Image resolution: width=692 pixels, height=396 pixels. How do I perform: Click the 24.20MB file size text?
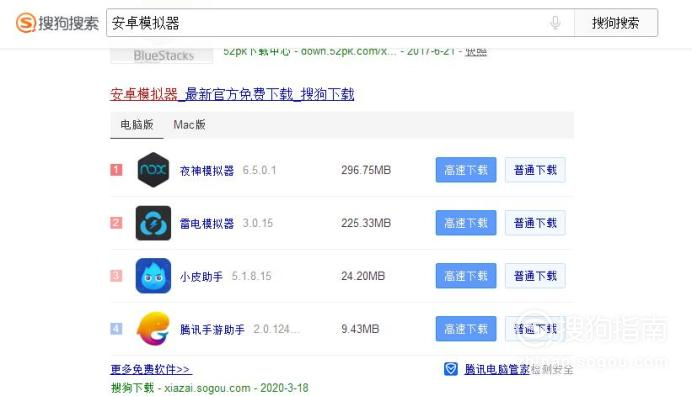coord(363,276)
